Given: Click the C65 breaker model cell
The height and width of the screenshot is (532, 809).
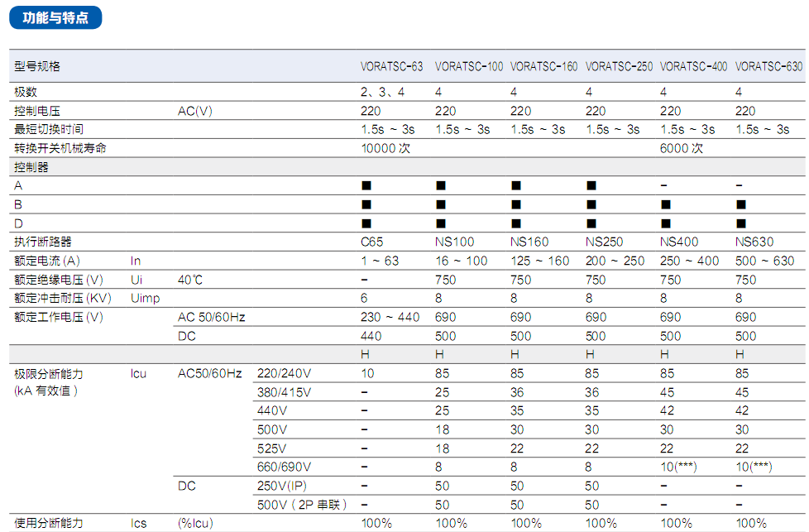Looking at the screenshot, I should (x=372, y=242).
